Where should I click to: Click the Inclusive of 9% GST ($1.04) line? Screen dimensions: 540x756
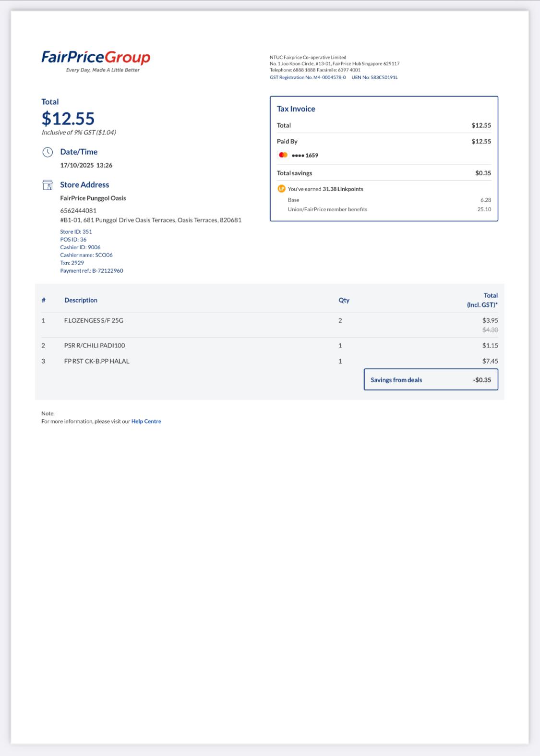[x=79, y=133]
